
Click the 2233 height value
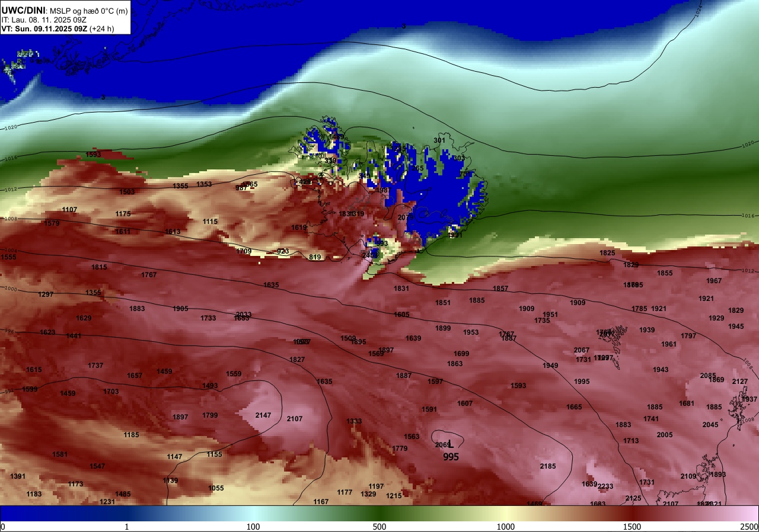point(605,486)
